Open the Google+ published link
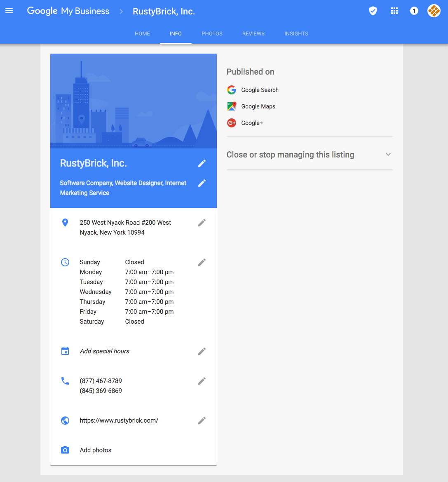 (x=252, y=123)
